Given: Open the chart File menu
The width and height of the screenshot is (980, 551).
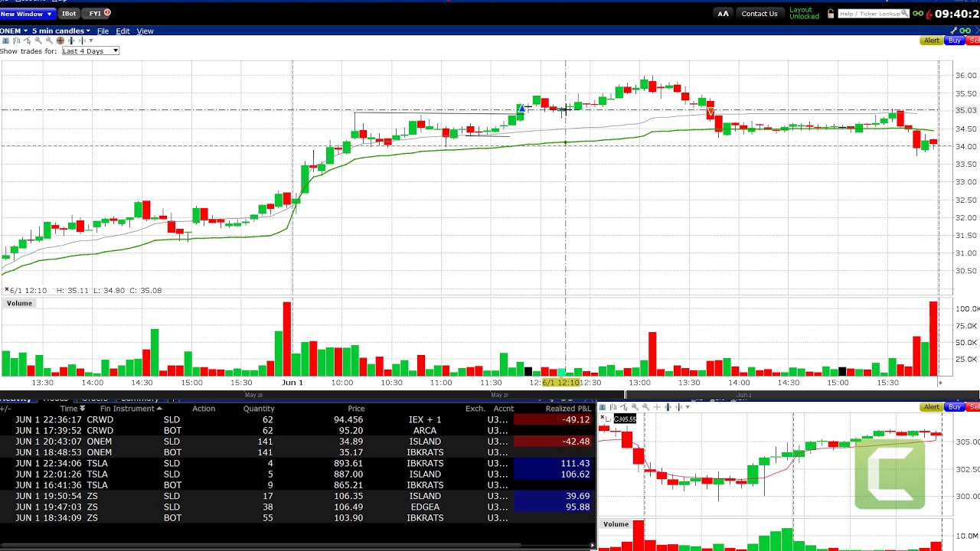Looking at the screenshot, I should [103, 31].
